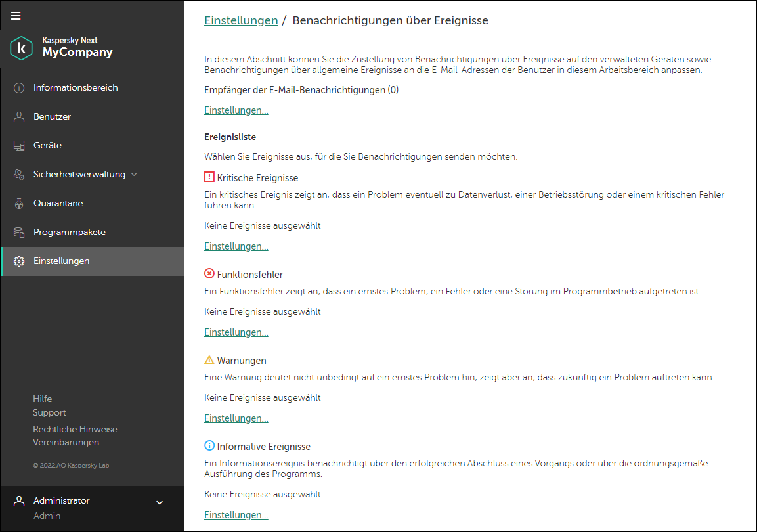Click the Geräte devices icon
Image resolution: width=757 pixels, height=532 pixels.
[x=19, y=146]
